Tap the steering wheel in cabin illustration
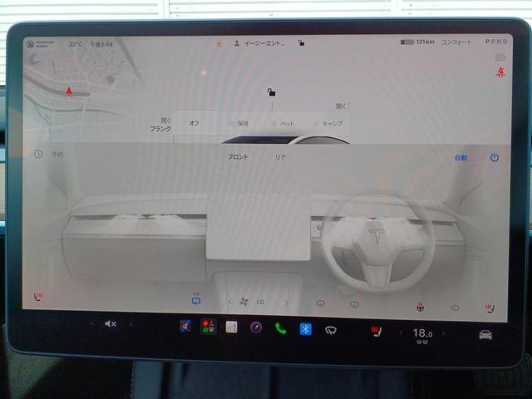Screen dimensions: 532x399 (x=377, y=244)
